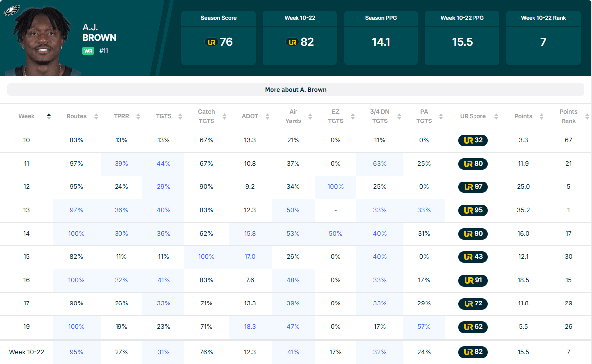Sort by TGTS column arrows
This screenshot has height=364, width=592.
[180, 116]
